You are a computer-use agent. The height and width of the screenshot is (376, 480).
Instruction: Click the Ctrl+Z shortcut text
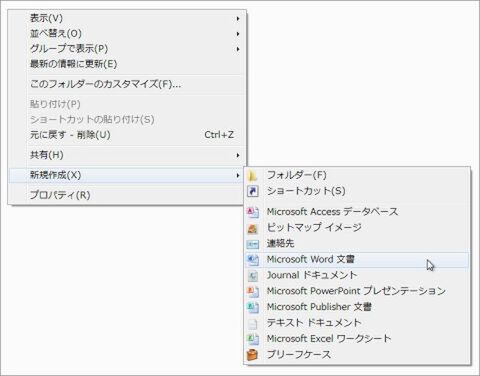pyautogui.click(x=219, y=135)
